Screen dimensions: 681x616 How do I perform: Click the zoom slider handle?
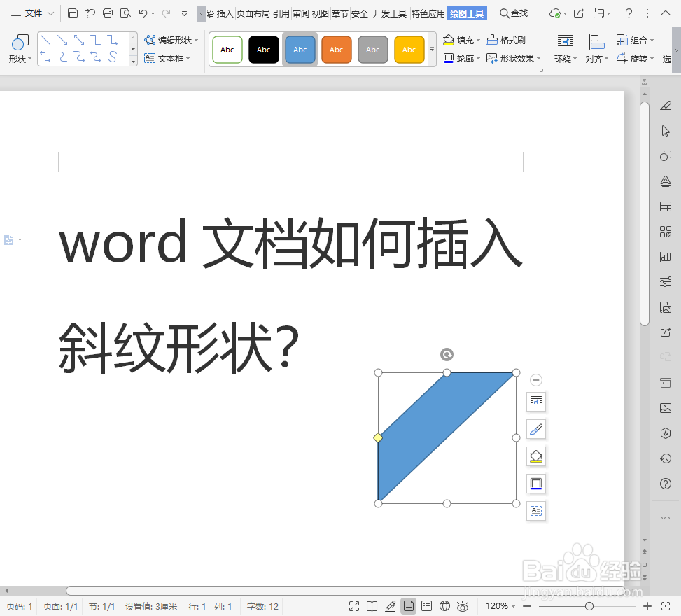pyautogui.click(x=589, y=606)
